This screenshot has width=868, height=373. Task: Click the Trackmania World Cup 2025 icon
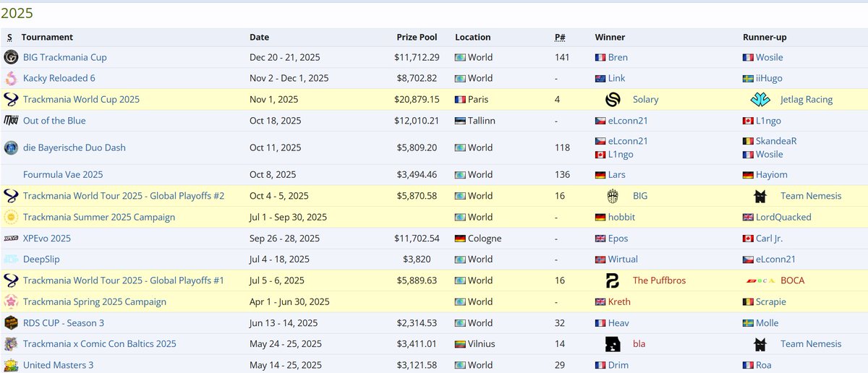pyautogui.click(x=11, y=99)
